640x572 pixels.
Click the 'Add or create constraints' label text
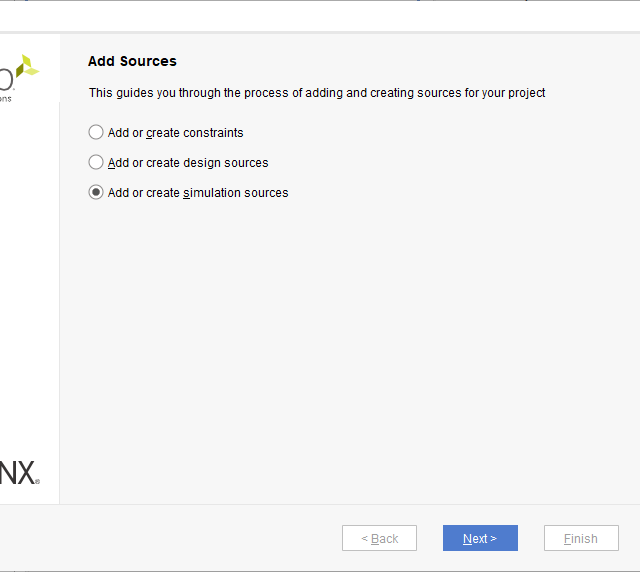(x=176, y=133)
